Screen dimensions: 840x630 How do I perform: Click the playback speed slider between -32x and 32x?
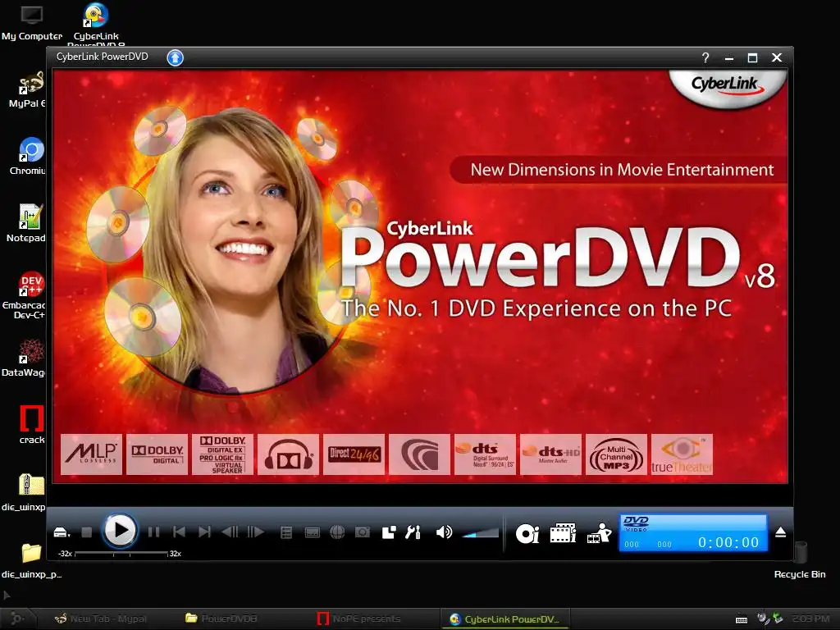(121, 554)
